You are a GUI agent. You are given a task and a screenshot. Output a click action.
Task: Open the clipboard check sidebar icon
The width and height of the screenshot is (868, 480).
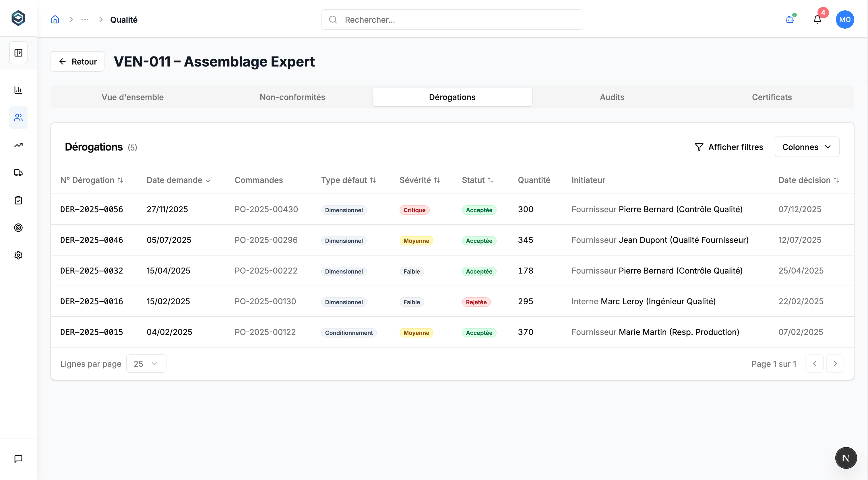[x=18, y=200]
